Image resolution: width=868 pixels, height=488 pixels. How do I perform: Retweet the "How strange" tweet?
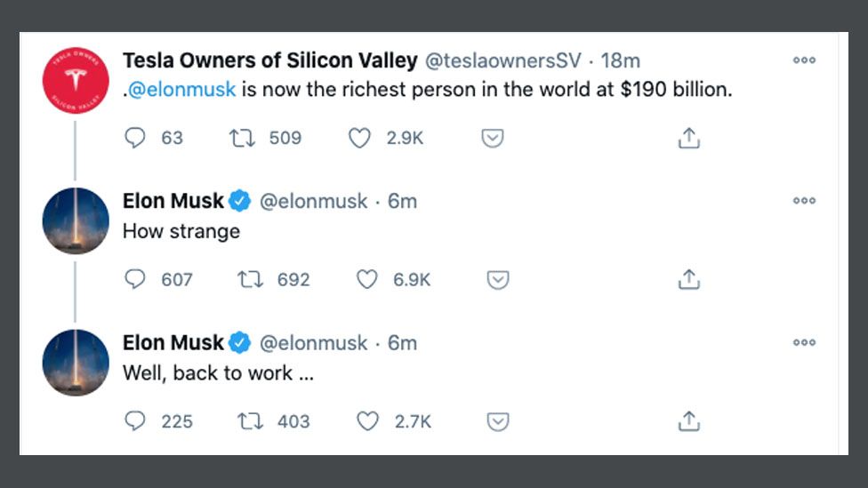pos(251,279)
